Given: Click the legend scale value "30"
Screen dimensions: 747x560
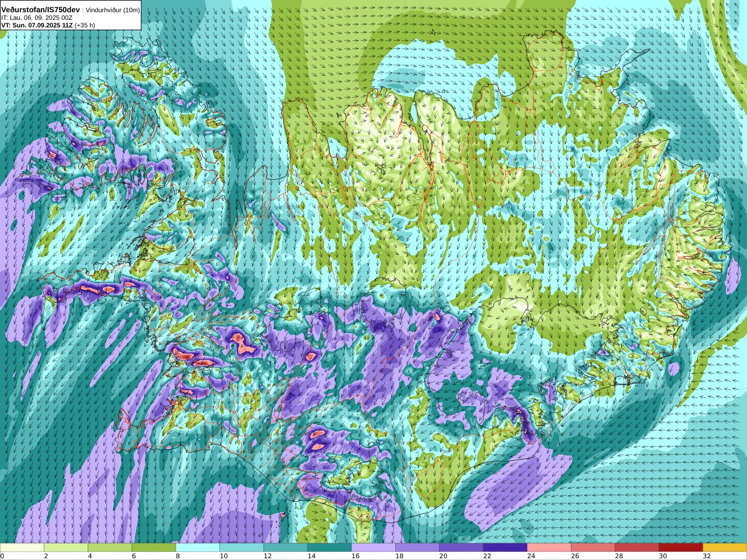Looking at the screenshot, I should click(x=663, y=556).
